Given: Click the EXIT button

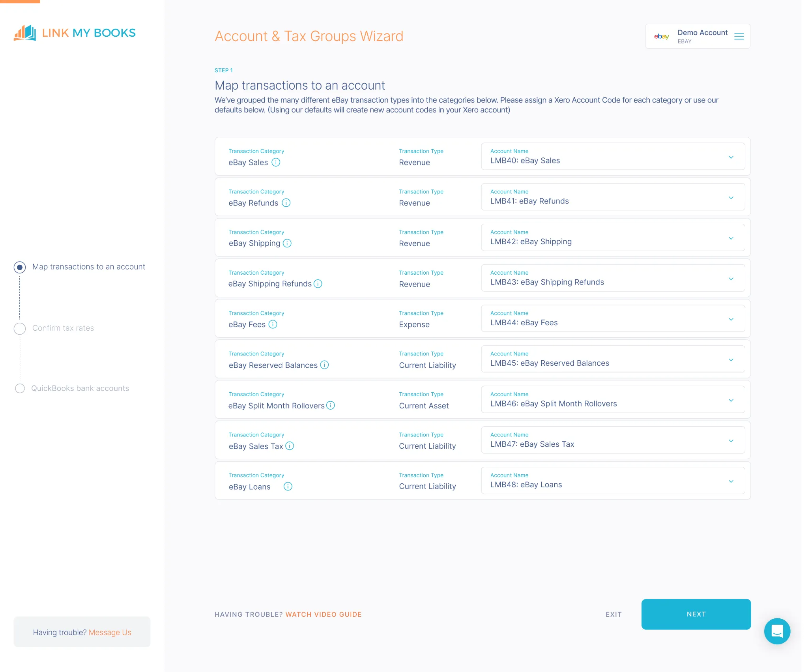Looking at the screenshot, I should click(x=613, y=614).
